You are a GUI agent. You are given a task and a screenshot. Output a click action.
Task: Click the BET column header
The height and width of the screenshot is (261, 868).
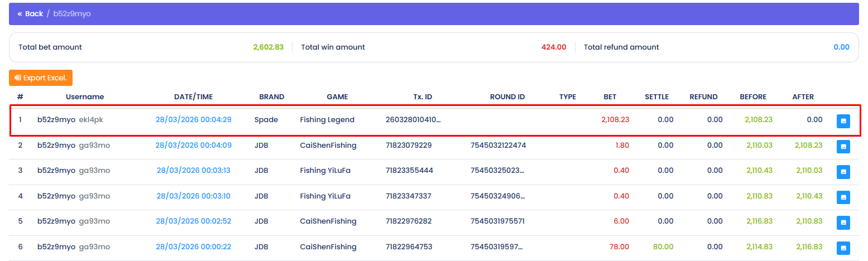[610, 96]
